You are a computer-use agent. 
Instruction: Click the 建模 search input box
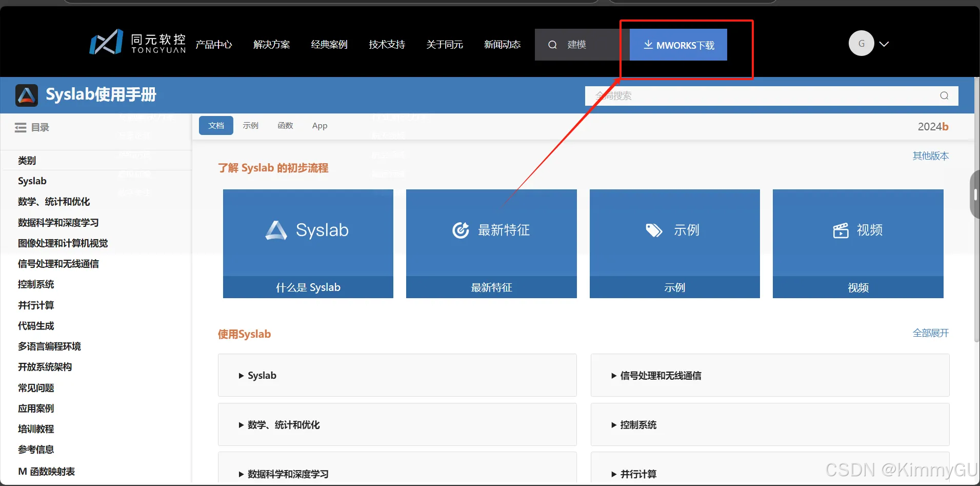tap(582, 45)
